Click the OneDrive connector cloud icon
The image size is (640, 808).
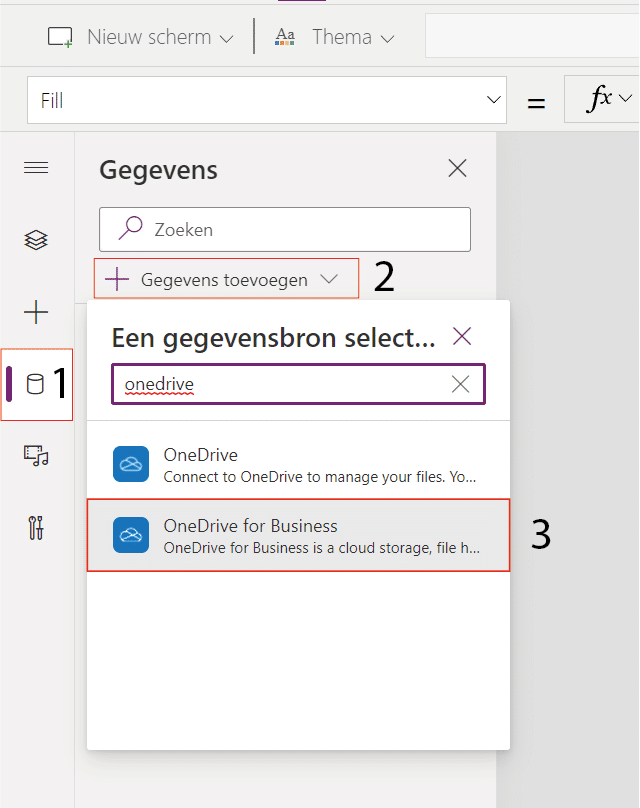tap(131, 464)
